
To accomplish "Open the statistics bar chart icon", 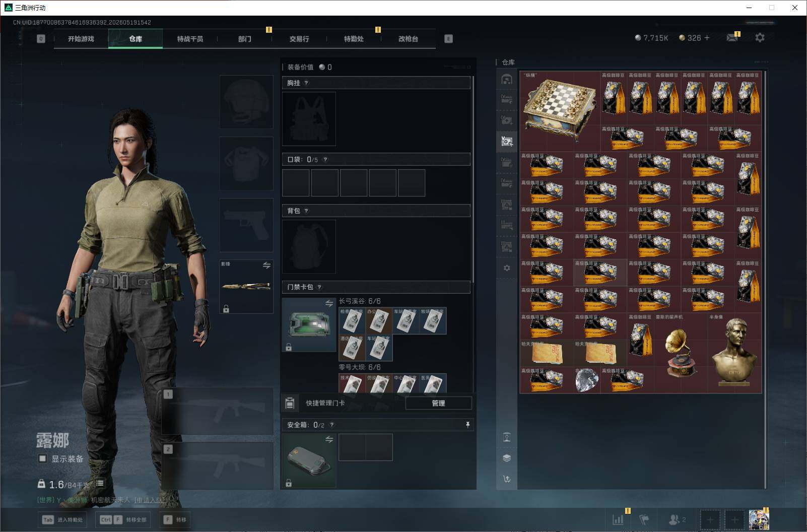I will tap(618, 519).
